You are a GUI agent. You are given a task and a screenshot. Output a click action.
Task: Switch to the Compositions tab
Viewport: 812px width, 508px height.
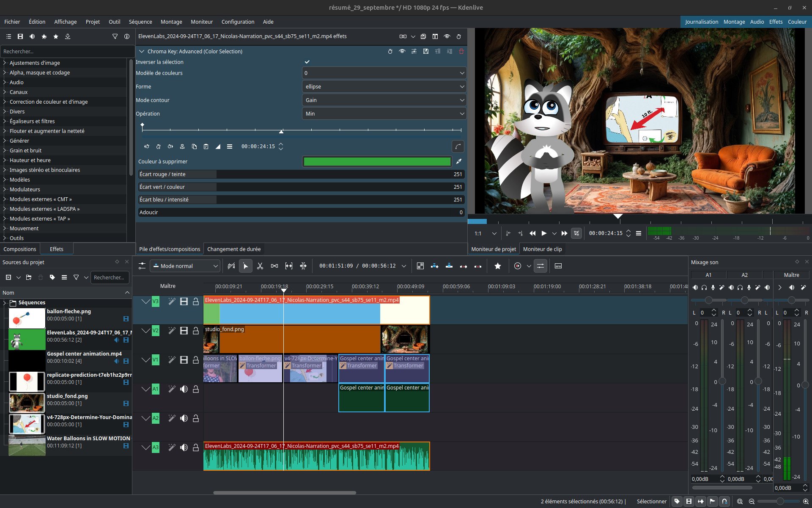tap(20, 249)
